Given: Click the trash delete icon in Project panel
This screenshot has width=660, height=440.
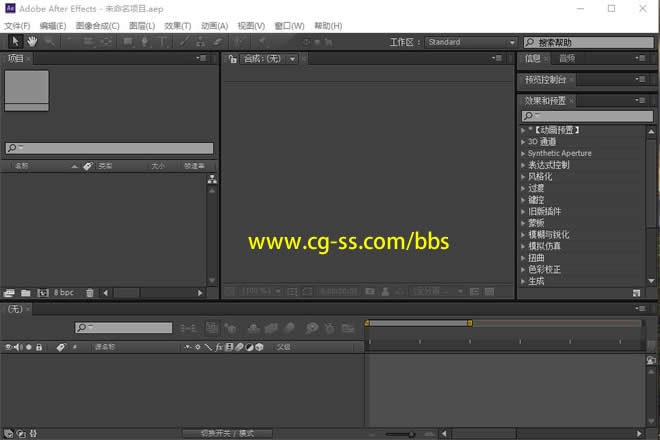Looking at the screenshot, I should 90,293.
